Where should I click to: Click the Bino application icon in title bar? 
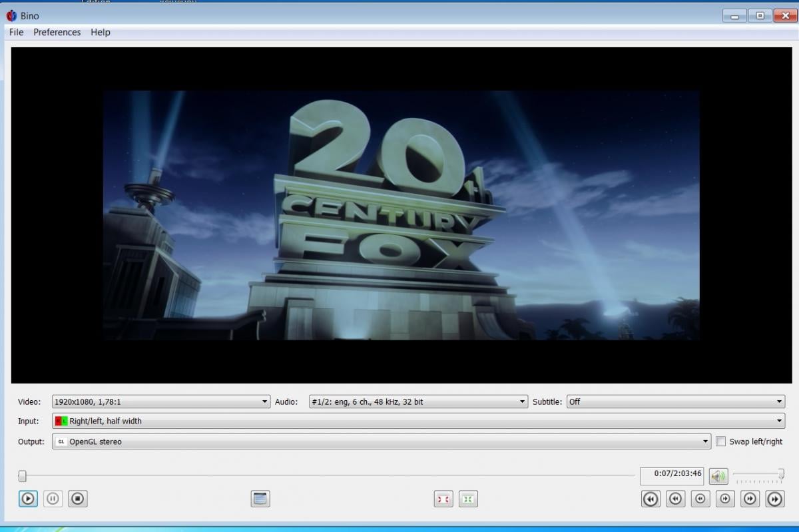click(x=11, y=15)
